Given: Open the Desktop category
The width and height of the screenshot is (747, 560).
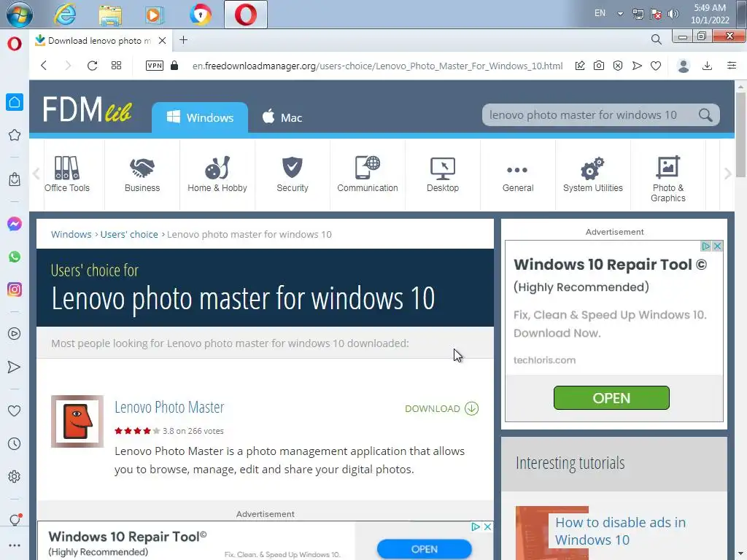Looking at the screenshot, I should [x=443, y=174].
